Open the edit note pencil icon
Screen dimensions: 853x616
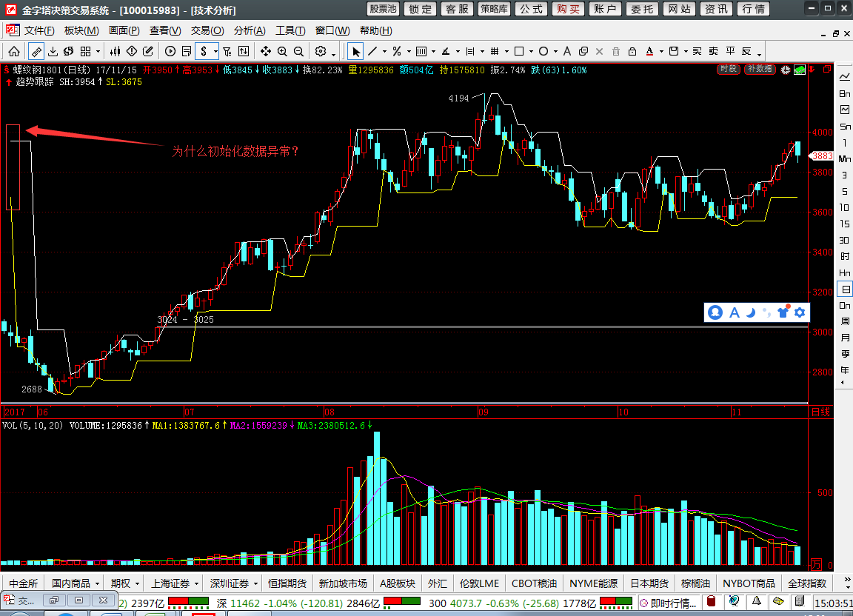click(x=148, y=51)
